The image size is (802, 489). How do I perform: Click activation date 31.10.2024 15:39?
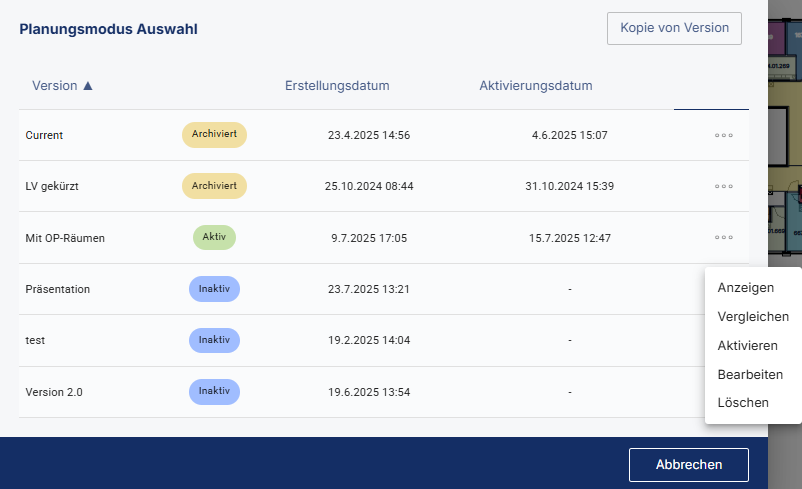tap(570, 186)
